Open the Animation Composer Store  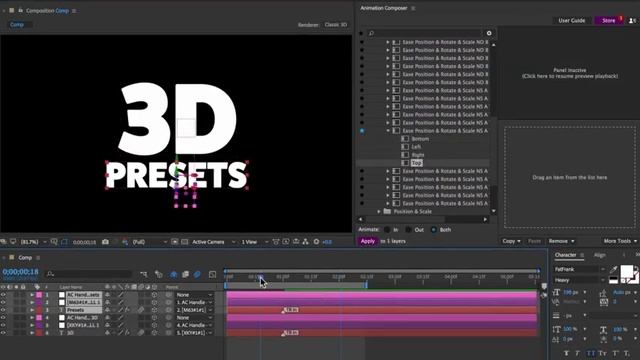click(x=608, y=20)
